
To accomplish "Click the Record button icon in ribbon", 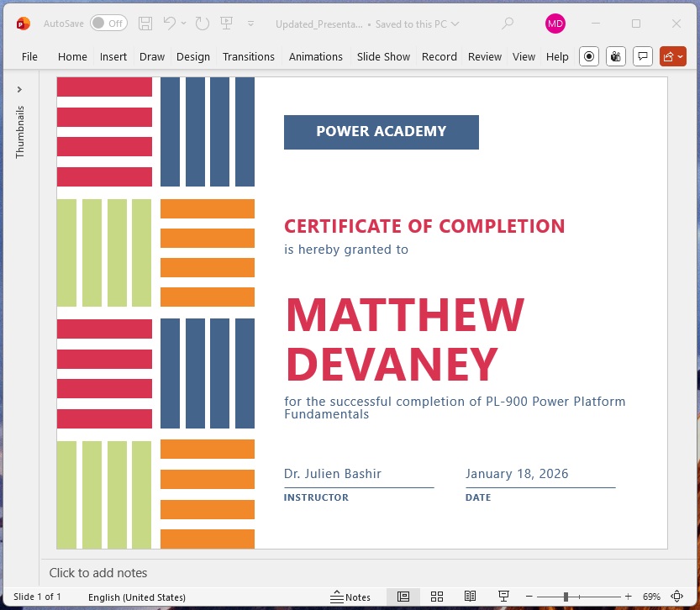I will (x=589, y=56).
